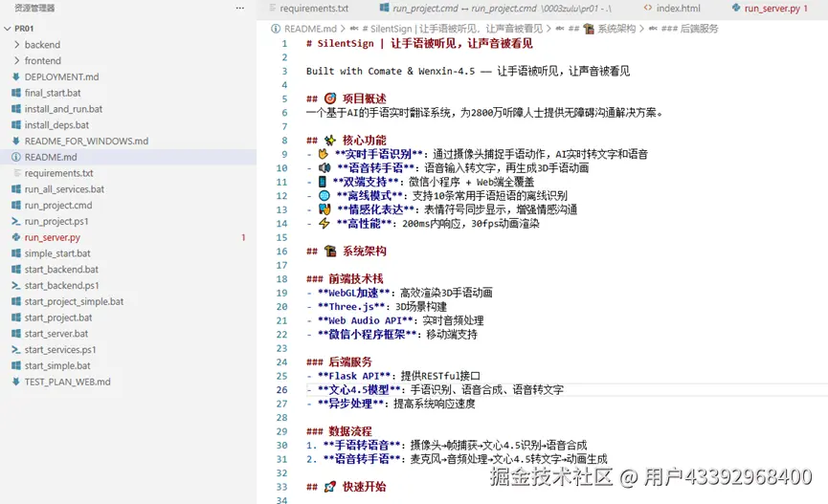Click the README.md info icon in explorer

coord(16,157)
